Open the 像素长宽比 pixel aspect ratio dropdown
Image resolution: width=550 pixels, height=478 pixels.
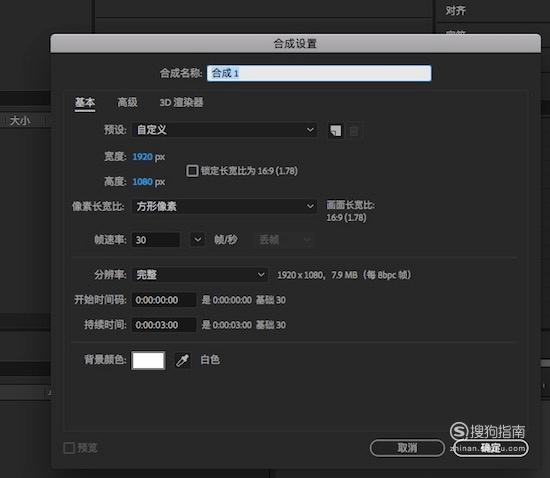[224, 206]
